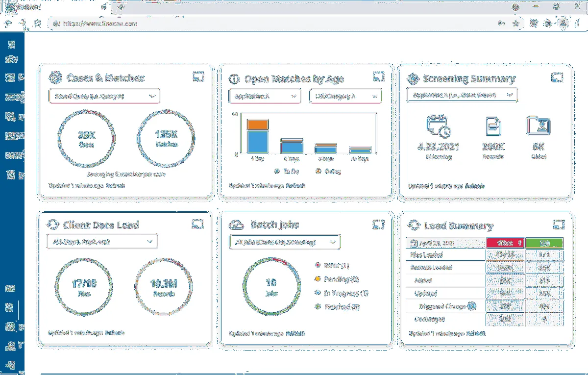Expand the Batch Jobs widget
Screen dimensions: 588x375
(377, 224)
